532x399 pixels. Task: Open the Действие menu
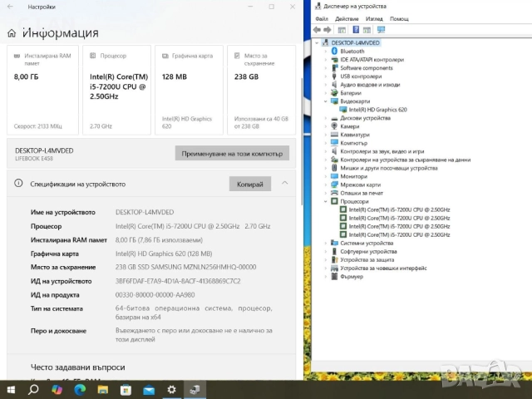[347, 18]
